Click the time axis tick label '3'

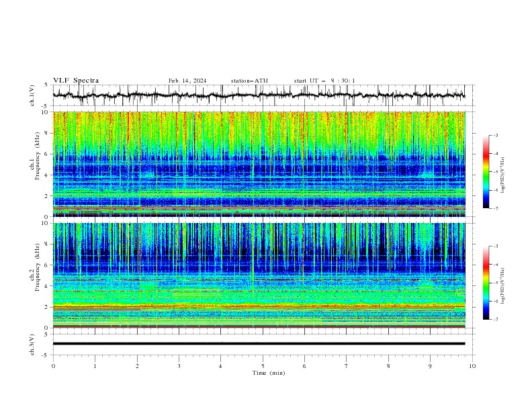point(179,366)
